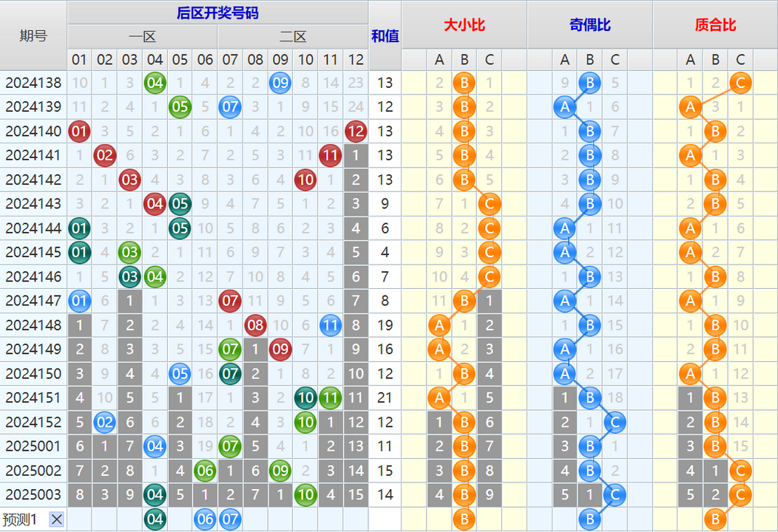The width and height of the screenshot is (778, 532).
Task: Click blue A ball in 奇偶比 for 2024139
Action: (x=565, y=107)
